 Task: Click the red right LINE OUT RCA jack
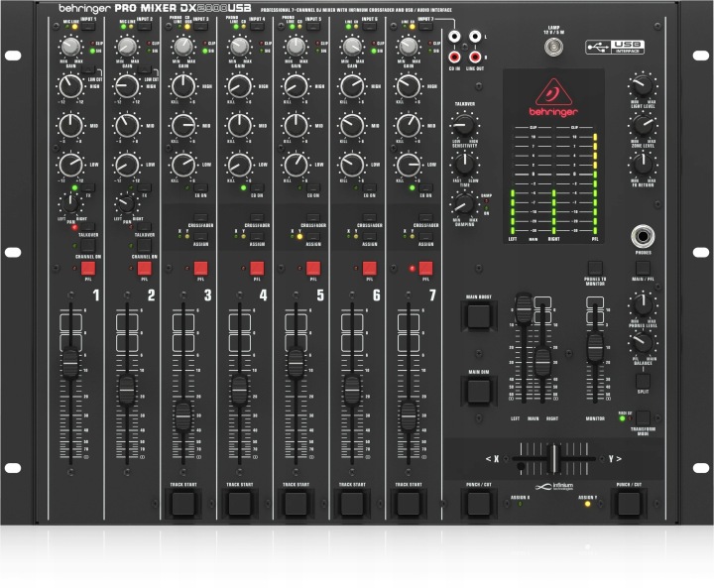[475, 57]
